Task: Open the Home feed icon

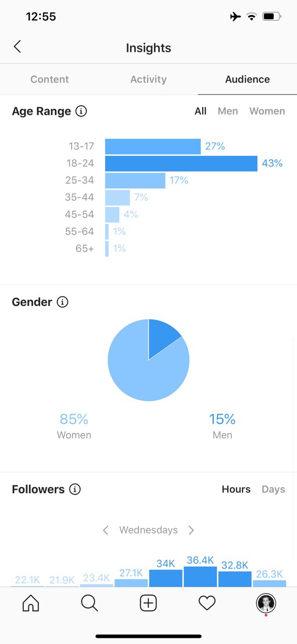Action: pos(31,603)
